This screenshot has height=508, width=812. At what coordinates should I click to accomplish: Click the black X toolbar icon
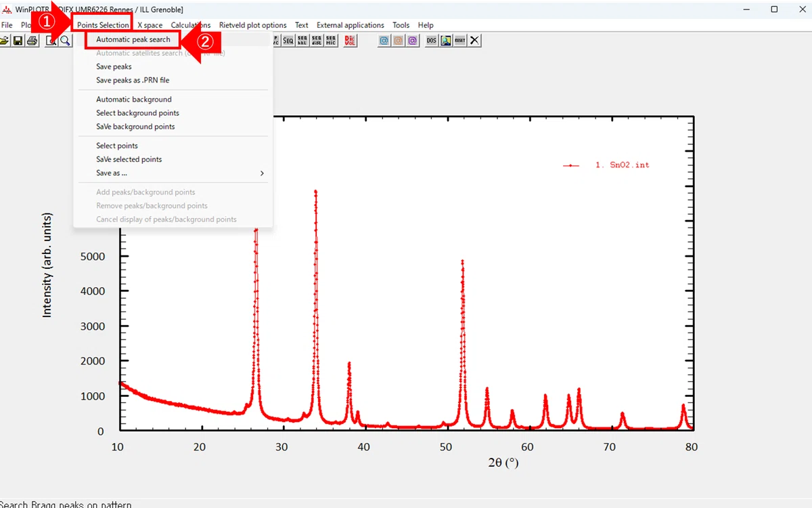(475, 41)
